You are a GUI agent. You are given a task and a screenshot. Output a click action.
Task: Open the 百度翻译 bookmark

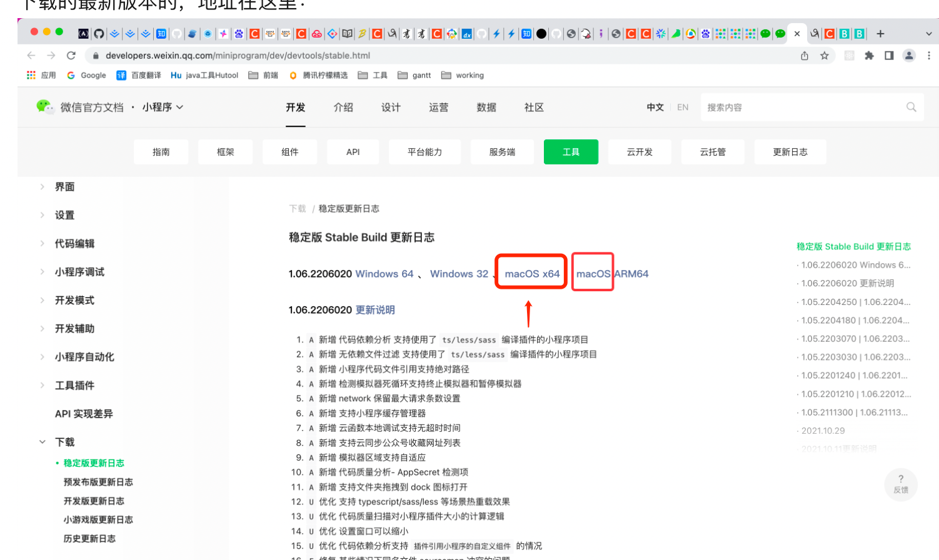[139, 75]
